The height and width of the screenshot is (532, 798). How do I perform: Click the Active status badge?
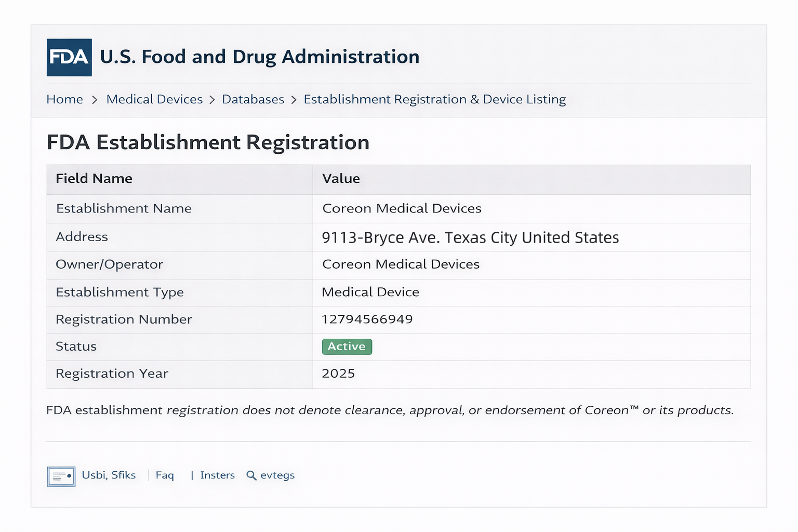tap(347, 347)
